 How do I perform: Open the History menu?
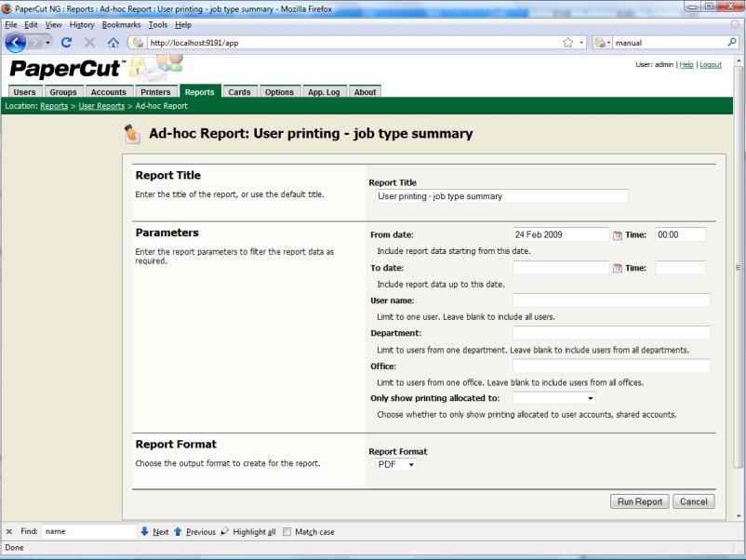tap(82, 25)
